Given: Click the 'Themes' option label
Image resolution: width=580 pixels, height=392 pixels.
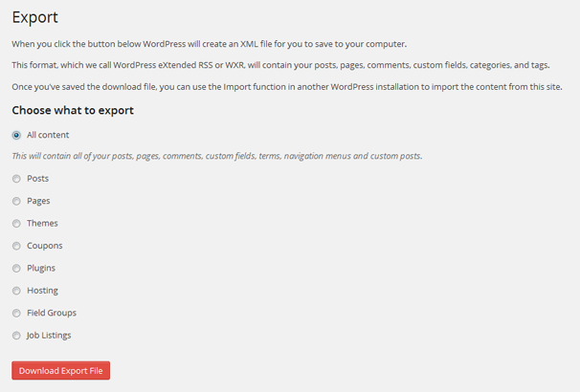Looking at the screenshot, I should [x=42, y=223].
